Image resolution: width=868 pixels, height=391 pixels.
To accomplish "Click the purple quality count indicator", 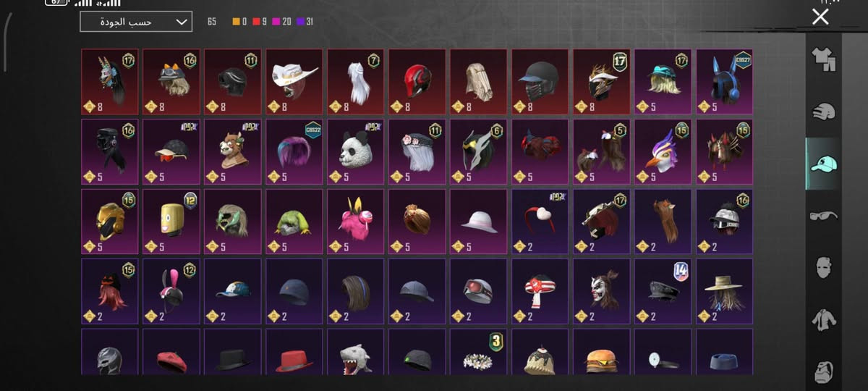I will [x=305, y=22].
